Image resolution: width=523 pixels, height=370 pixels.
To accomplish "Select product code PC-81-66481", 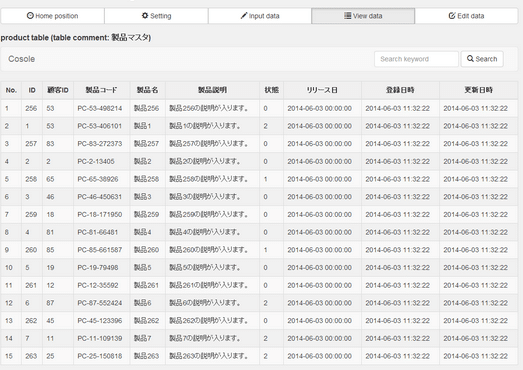I will [x=98, y=232].
